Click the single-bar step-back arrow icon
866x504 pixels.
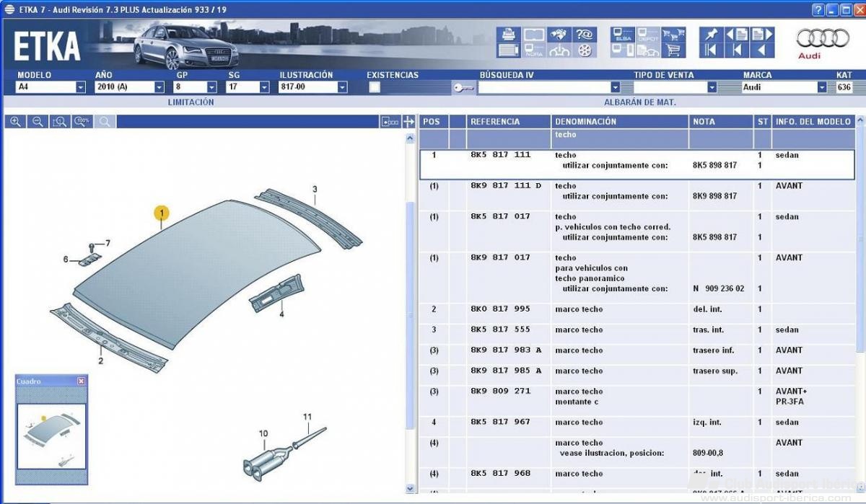click(x=737, y=50)
